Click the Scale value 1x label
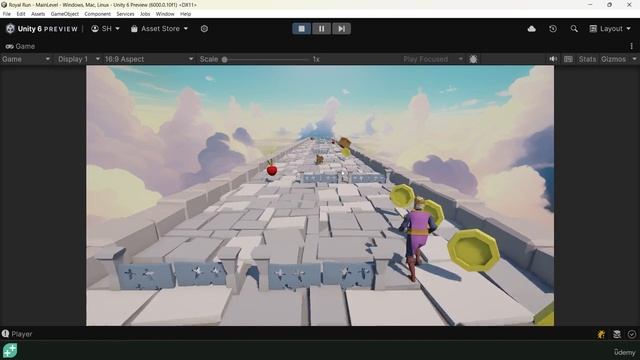 tap(316, 59)
